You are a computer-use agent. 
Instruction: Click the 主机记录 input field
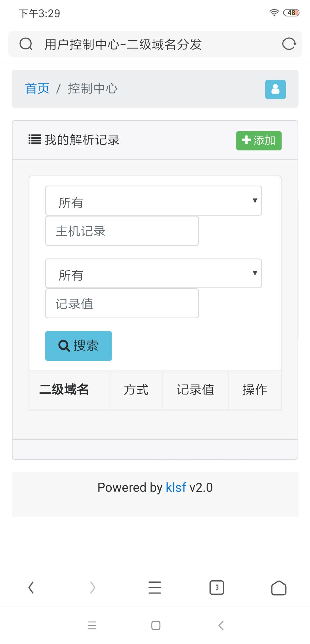pyautogui.click(x=122, y=231)
